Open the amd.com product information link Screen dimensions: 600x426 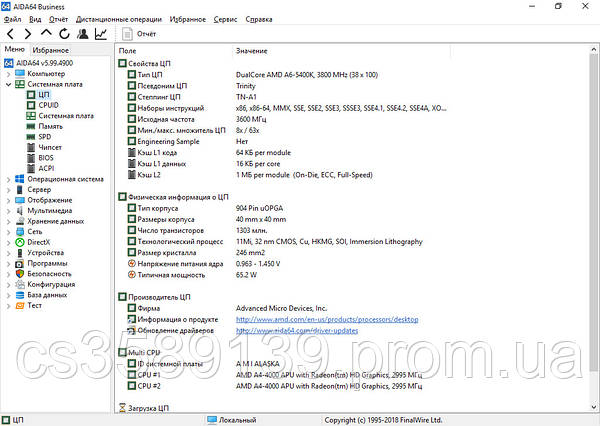327,320
